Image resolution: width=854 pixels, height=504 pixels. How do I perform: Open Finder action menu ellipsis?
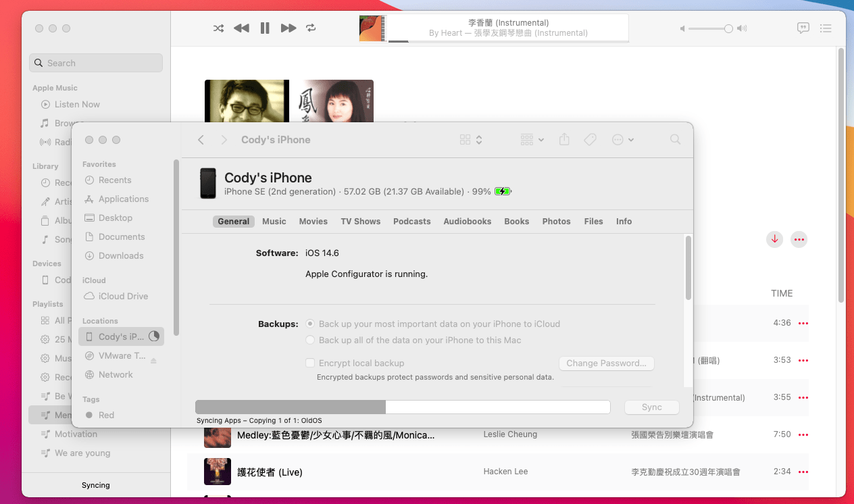(x=622, y=140)
